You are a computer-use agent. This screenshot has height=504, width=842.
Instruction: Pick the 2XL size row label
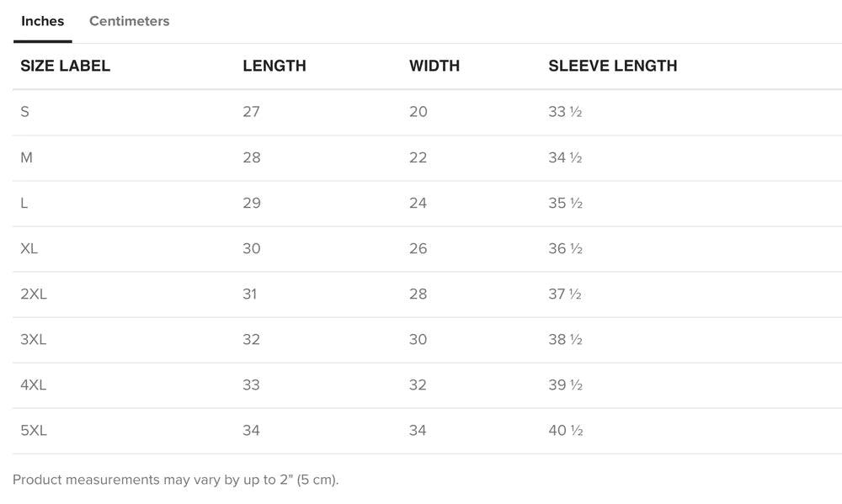coord(34,294)
